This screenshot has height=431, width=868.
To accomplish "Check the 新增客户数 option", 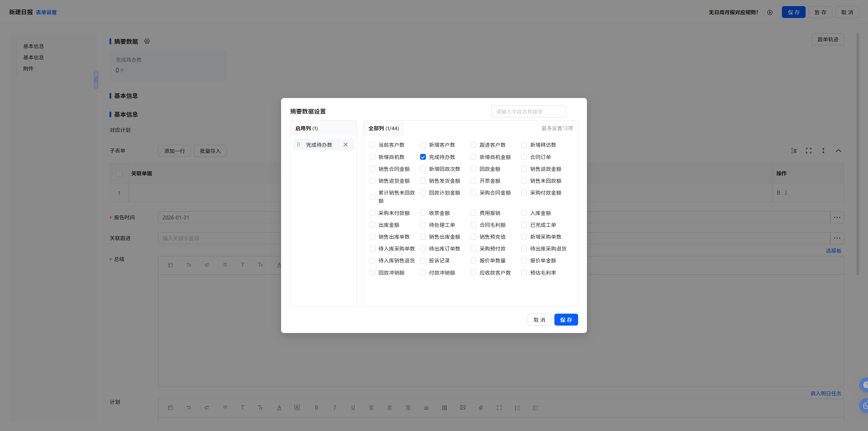I will (x=423, y=145).
